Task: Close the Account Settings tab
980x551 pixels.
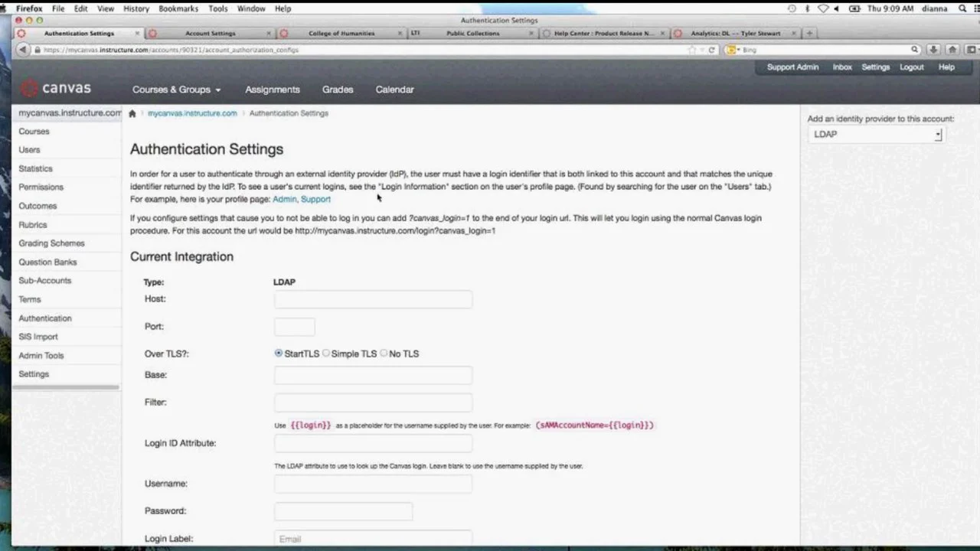Action: [x=269, y=34]
